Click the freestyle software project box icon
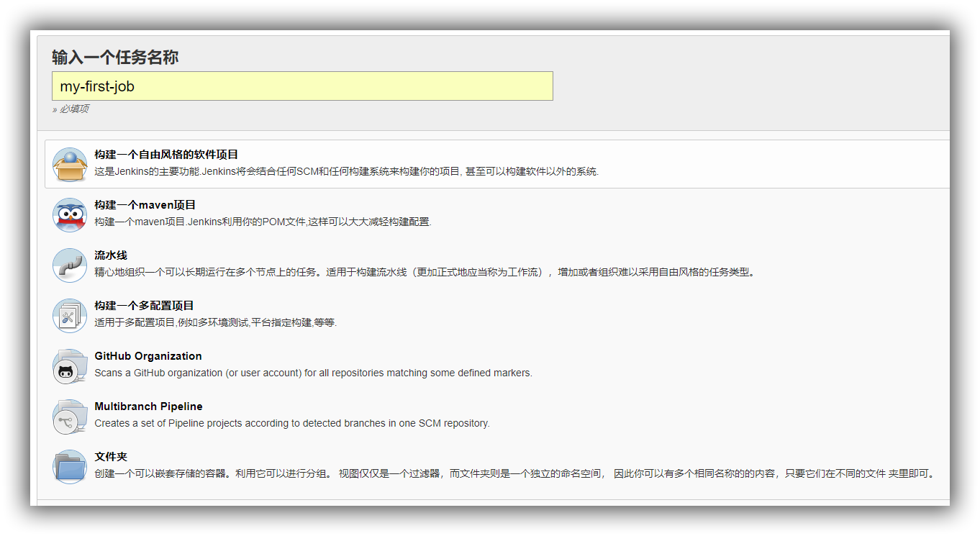Image resolution: width=980 pixels, height=536 pixels. coord(70,165)
